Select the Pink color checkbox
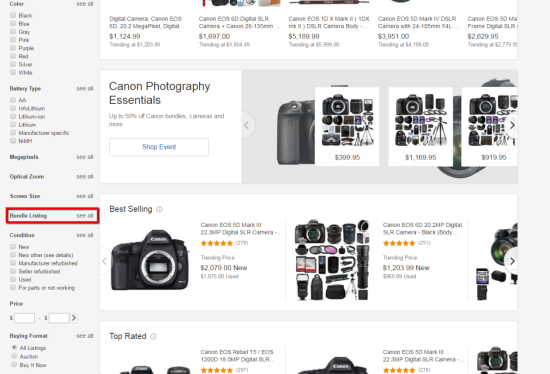 click(x=13, y=40)
